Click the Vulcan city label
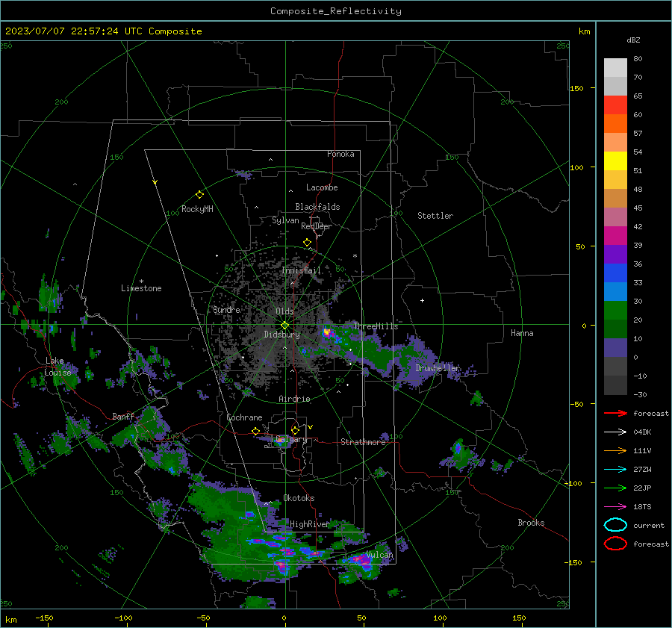 click(x=379, y=555)
